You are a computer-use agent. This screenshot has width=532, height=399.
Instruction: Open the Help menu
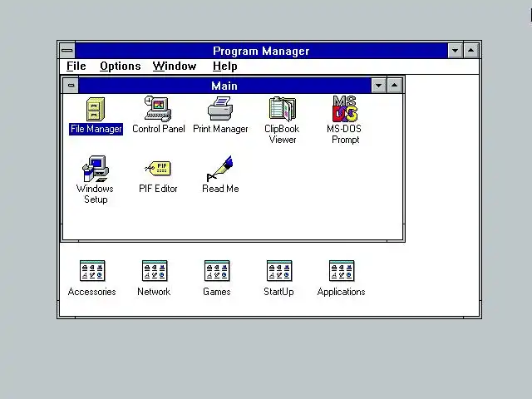coord(225,66)
